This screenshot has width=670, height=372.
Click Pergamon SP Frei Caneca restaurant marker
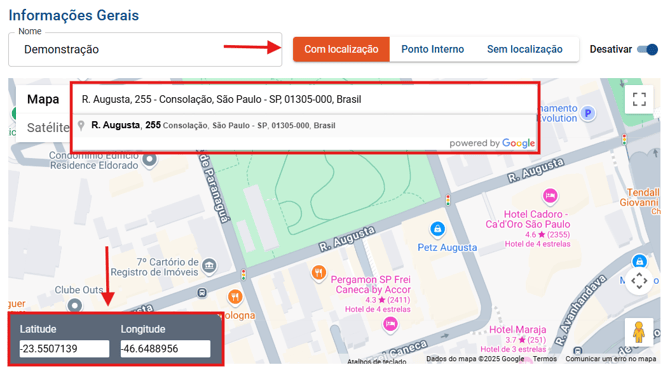(x=319, y=272)
